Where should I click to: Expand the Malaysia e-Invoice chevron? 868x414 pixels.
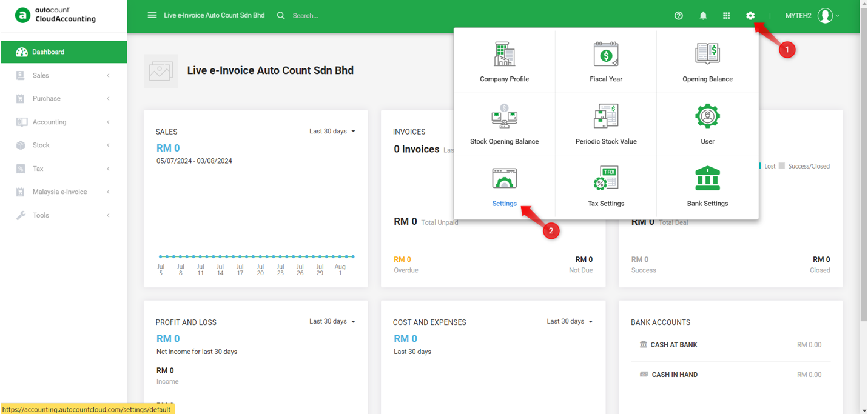[108, 192]
